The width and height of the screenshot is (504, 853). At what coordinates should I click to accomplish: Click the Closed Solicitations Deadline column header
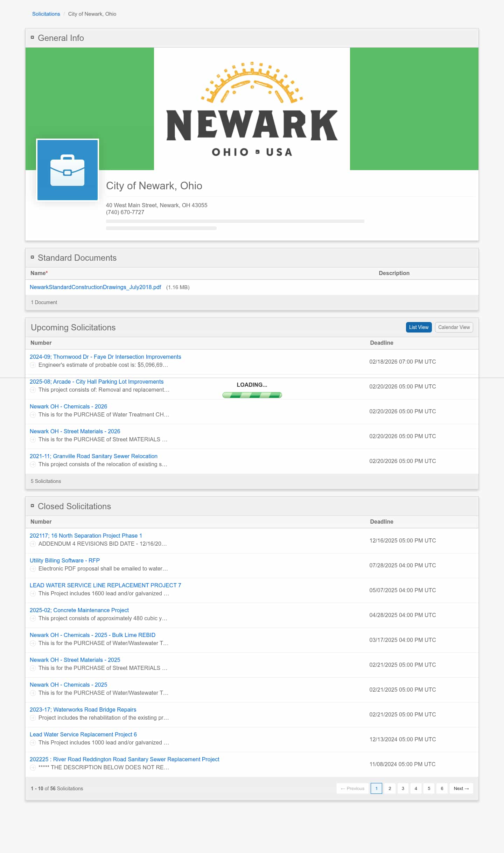[x=381, y=522]
